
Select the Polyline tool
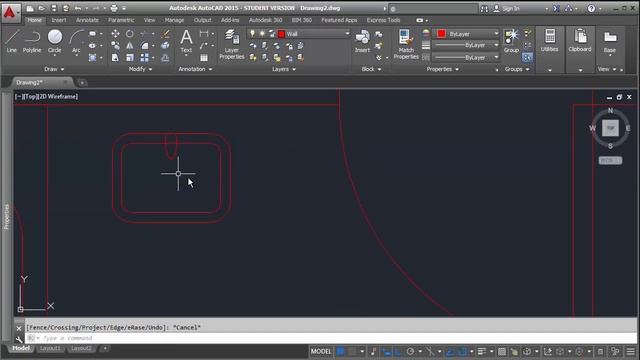(32, 41)
